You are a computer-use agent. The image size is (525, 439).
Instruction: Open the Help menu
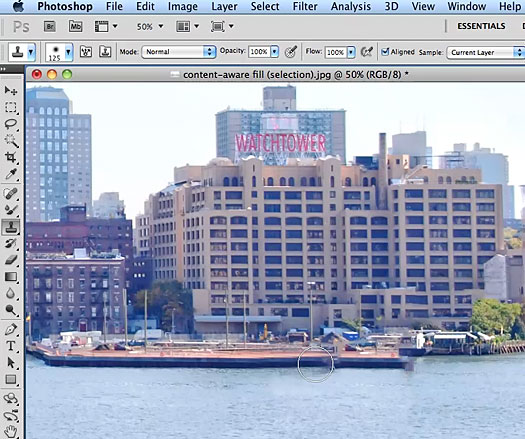pyautogui.click(x=510, y=6)
